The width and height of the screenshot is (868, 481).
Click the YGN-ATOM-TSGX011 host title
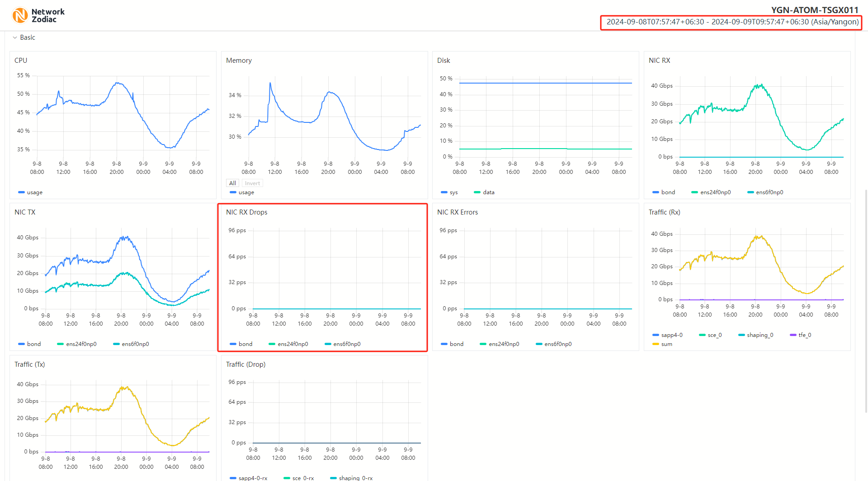[814, 10]
